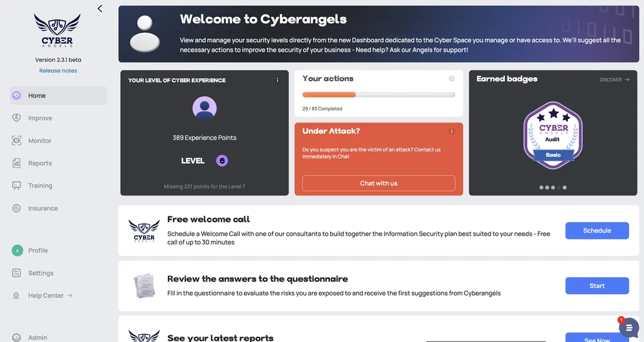Click info icon on Under Attack card
Image resolution: width=644 pixels, height=342 pixels.
452,131
